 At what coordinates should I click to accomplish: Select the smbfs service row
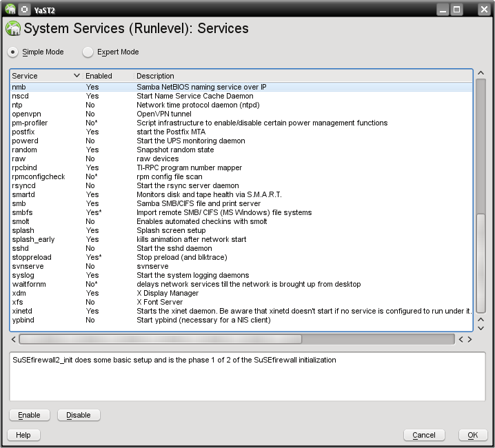pyautogui.click(x=241, y=212)
